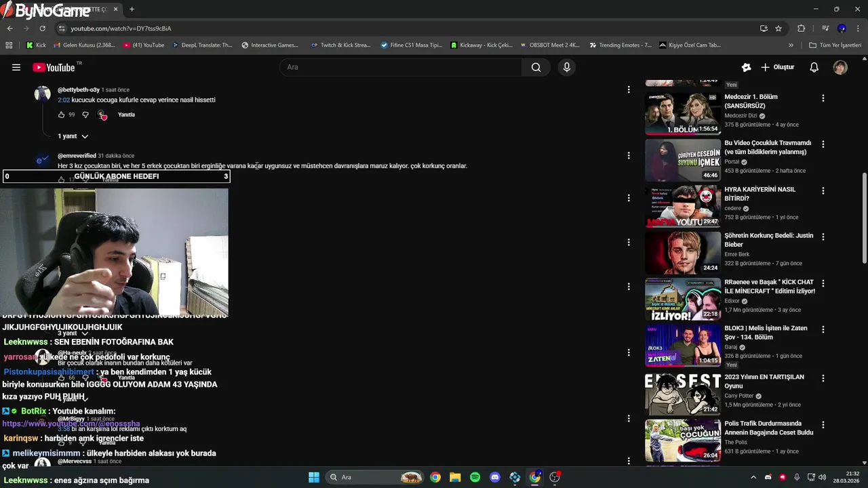
Task: Open the 'Polis Trafik Durdurmasında' video title
Action: (769, 428)
